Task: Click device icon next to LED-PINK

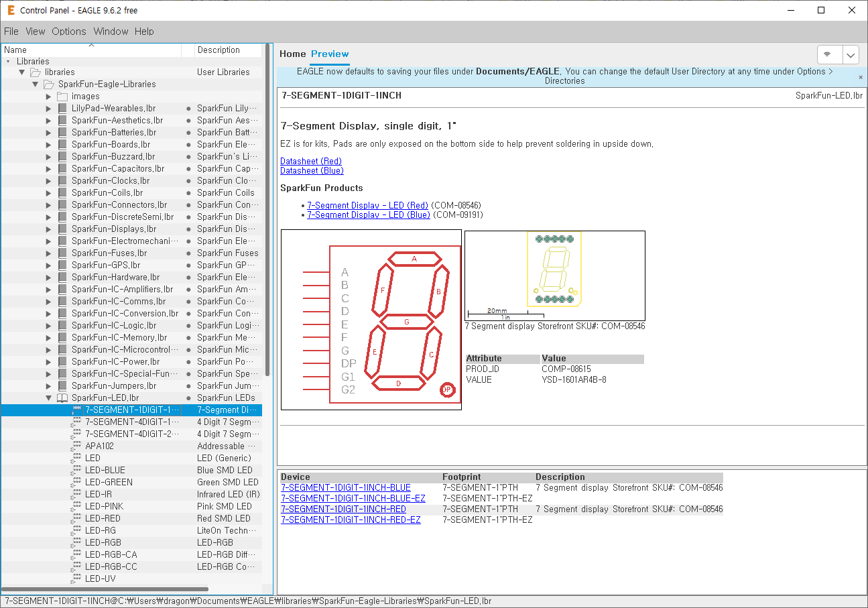Action: [x=76, y=506]
